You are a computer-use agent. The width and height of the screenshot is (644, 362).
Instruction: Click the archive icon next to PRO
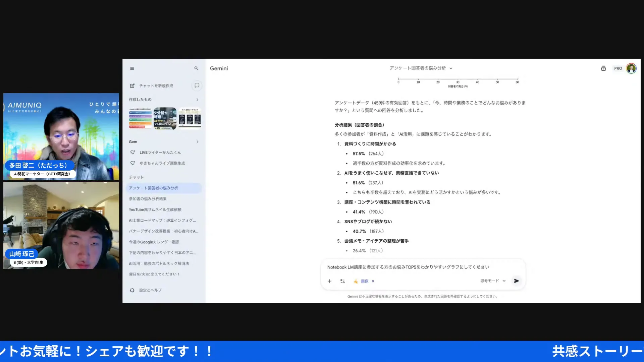click(x=603, y=68)
